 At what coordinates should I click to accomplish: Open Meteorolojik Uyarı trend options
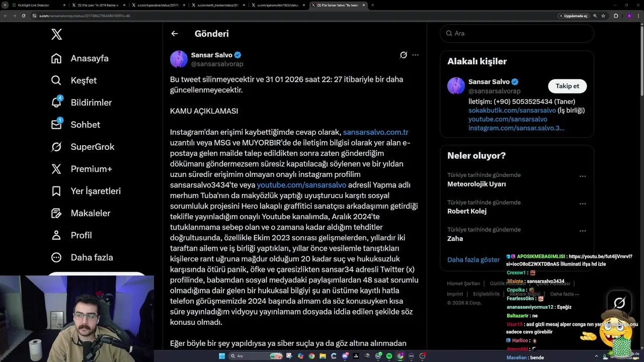coord(583,176)
